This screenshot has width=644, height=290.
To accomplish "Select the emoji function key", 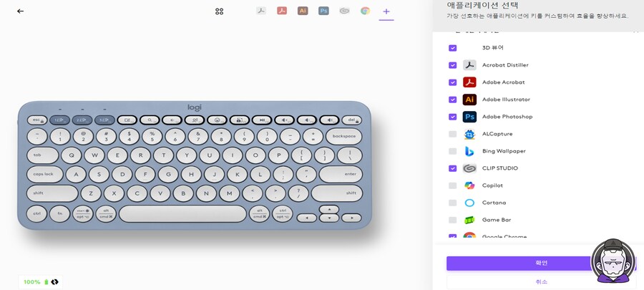I will (217, 120).
